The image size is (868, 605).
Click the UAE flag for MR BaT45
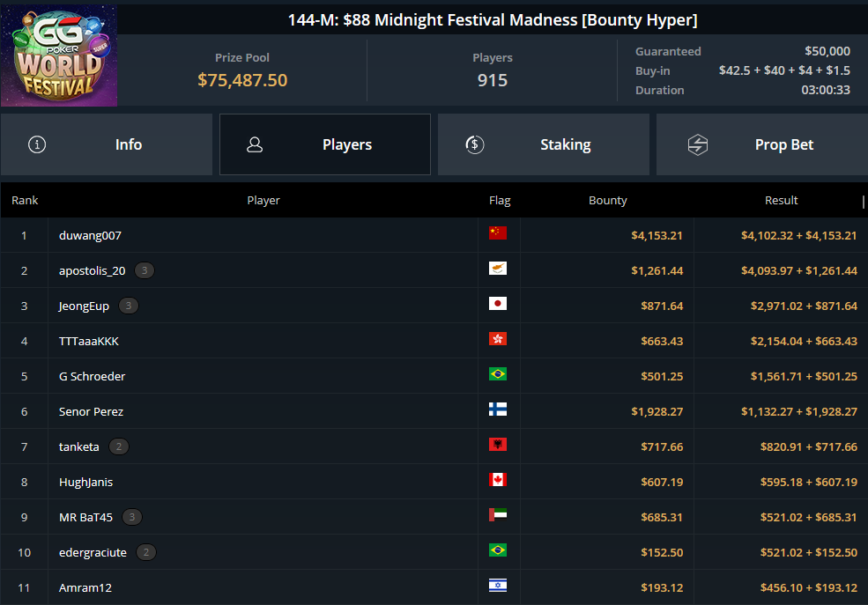point(498,515)
